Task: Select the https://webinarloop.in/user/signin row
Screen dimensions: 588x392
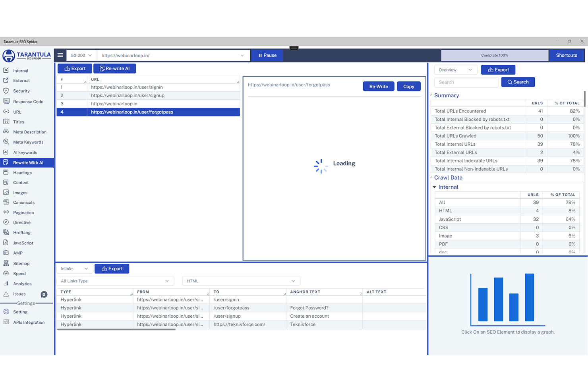Action: [x=148, y=87]
